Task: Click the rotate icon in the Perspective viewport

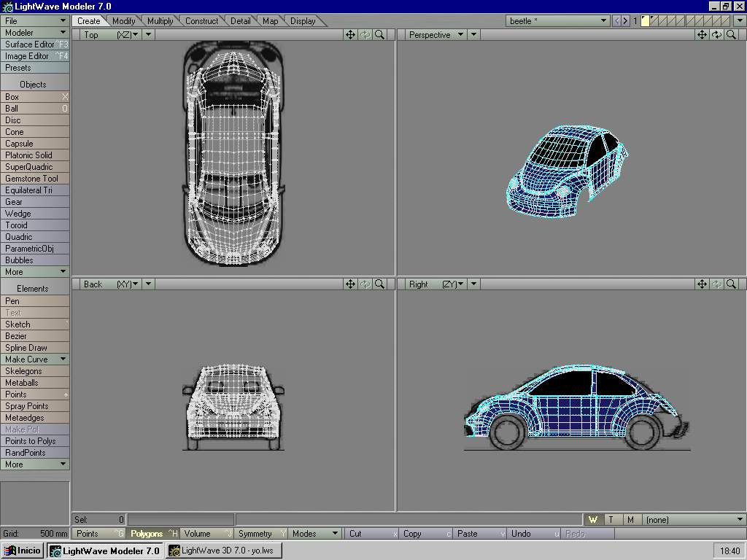Action: pos(716,35)
